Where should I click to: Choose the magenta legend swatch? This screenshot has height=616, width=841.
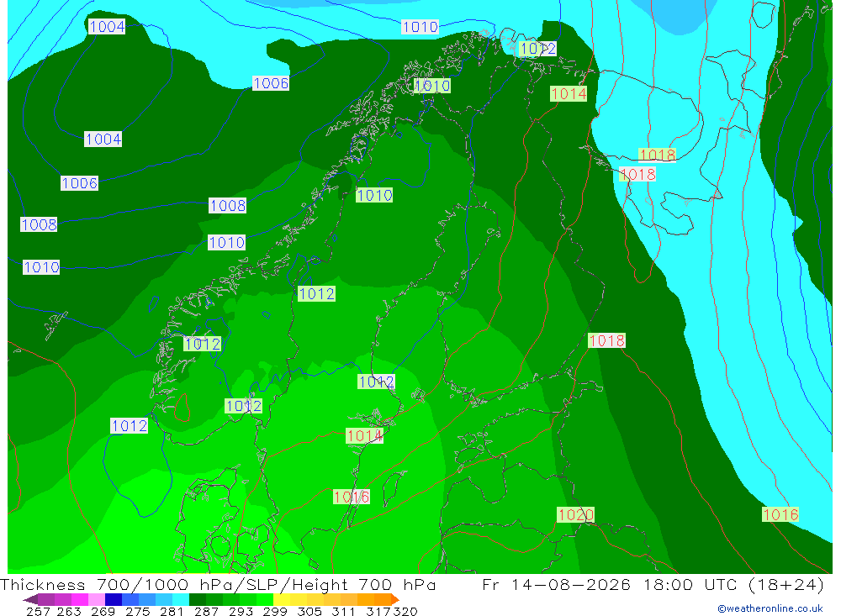[x=79, y=599]
